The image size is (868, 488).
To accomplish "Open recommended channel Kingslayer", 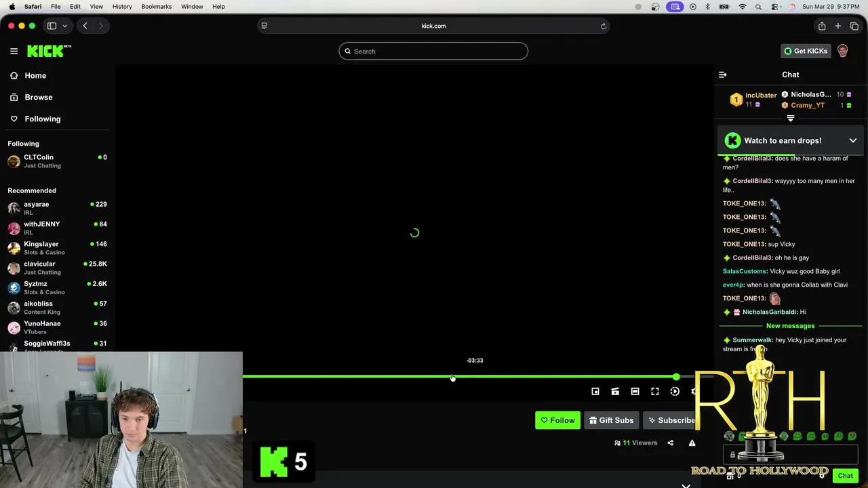I will pyautogui.click(x=57, y=247).
